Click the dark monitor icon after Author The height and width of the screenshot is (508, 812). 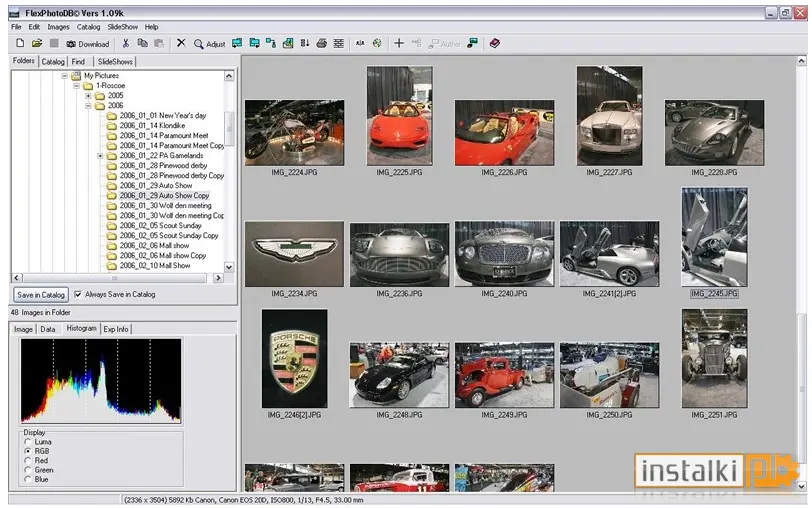pos(472,43)
